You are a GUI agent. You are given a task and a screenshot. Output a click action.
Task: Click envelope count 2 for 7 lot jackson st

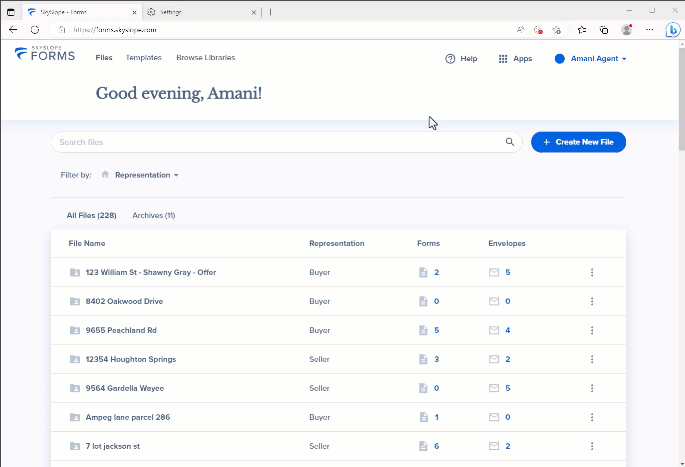pos(508,446)
